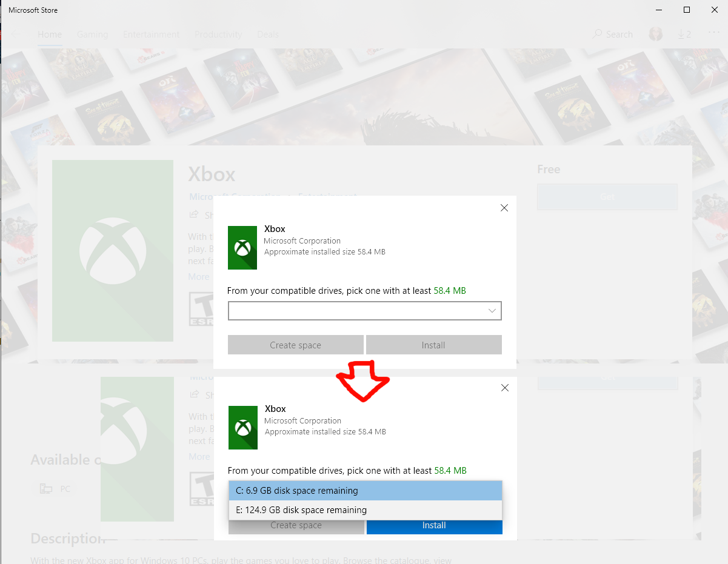728x564 pixels.
Task: Click the Get button under Free
Action: tap(607, 197)
